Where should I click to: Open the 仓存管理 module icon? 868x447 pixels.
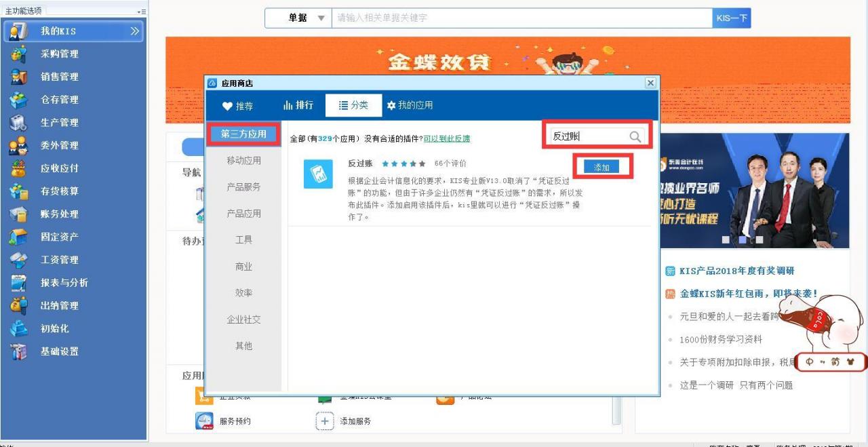tap(17, 99)
